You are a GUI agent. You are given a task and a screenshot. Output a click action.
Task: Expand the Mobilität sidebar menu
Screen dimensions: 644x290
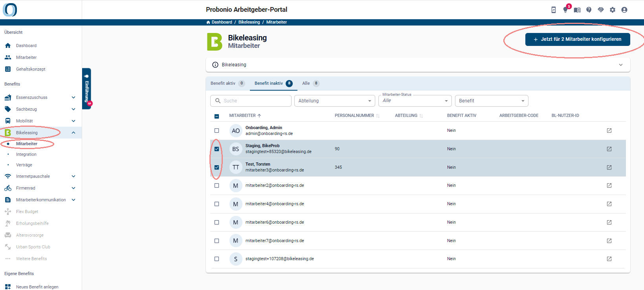(73, 121)
